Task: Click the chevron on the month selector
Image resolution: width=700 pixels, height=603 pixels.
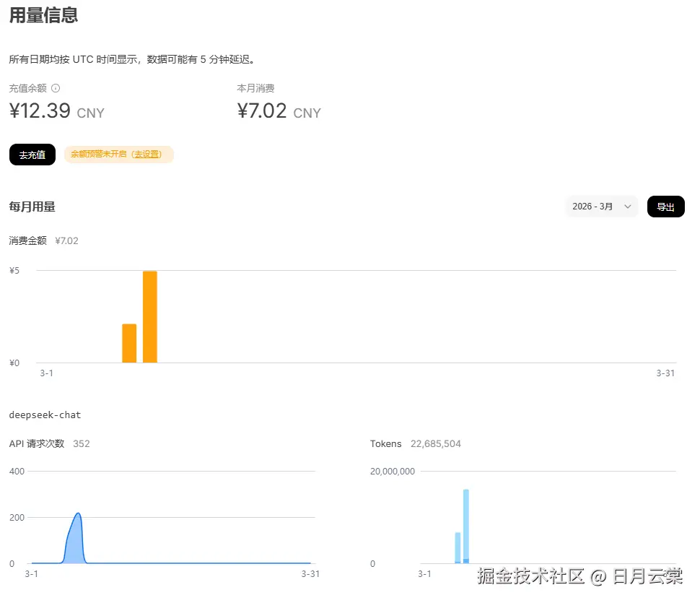Action: click(627, 207)
